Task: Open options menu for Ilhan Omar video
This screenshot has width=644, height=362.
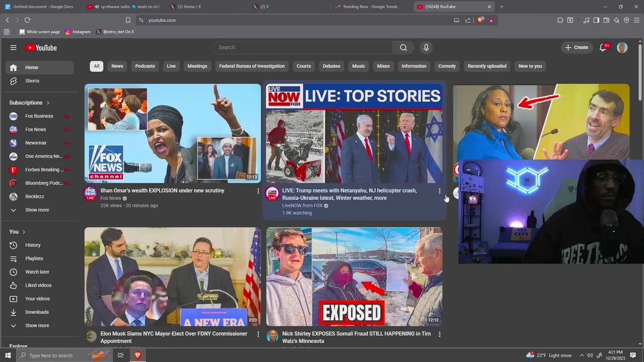Action: 258,191
